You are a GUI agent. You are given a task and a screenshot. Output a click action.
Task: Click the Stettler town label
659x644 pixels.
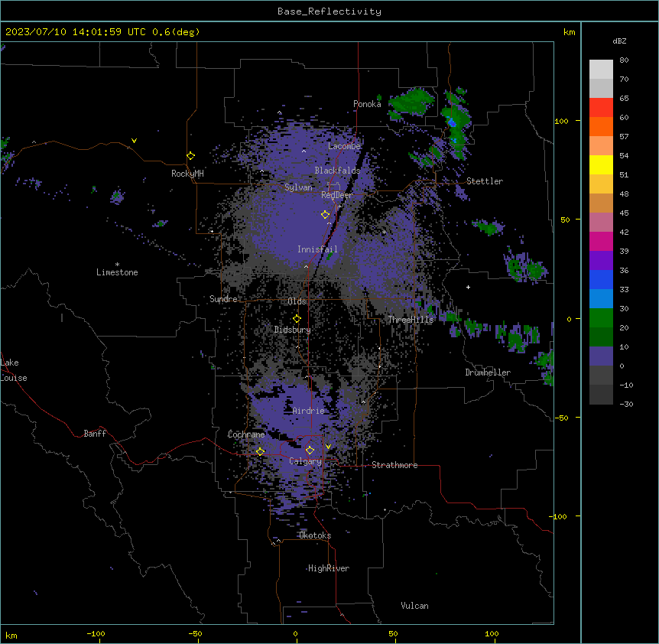[485, 181]
